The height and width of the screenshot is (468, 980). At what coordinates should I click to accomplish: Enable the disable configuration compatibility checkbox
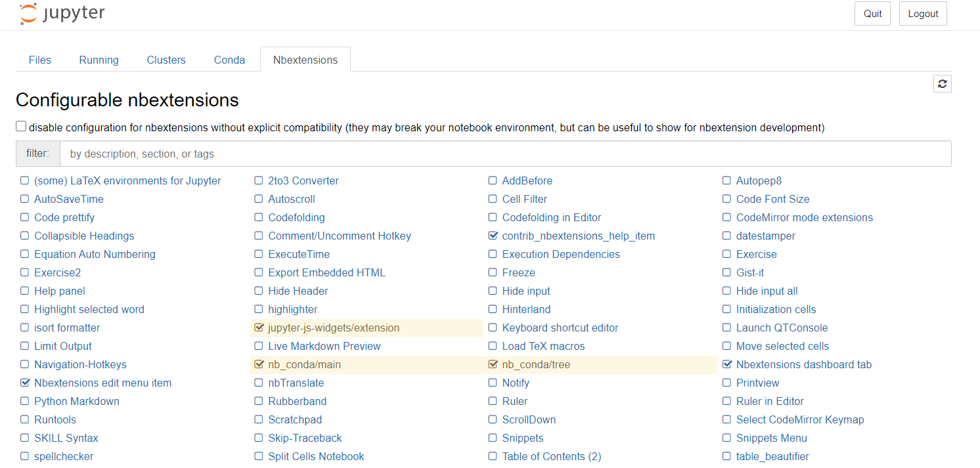click(x=20, y=125)
